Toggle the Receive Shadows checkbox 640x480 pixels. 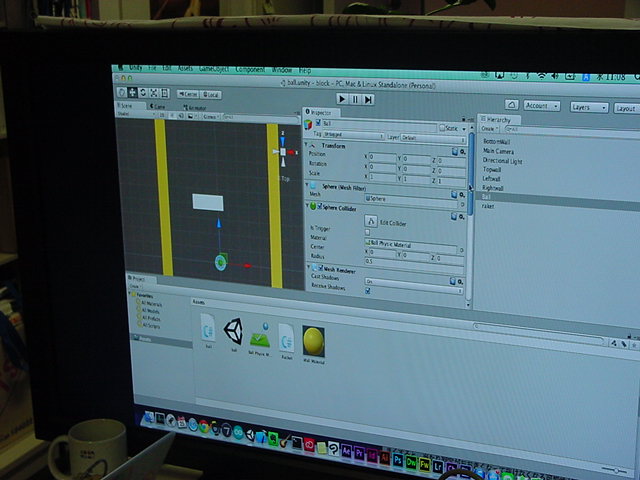368,291
